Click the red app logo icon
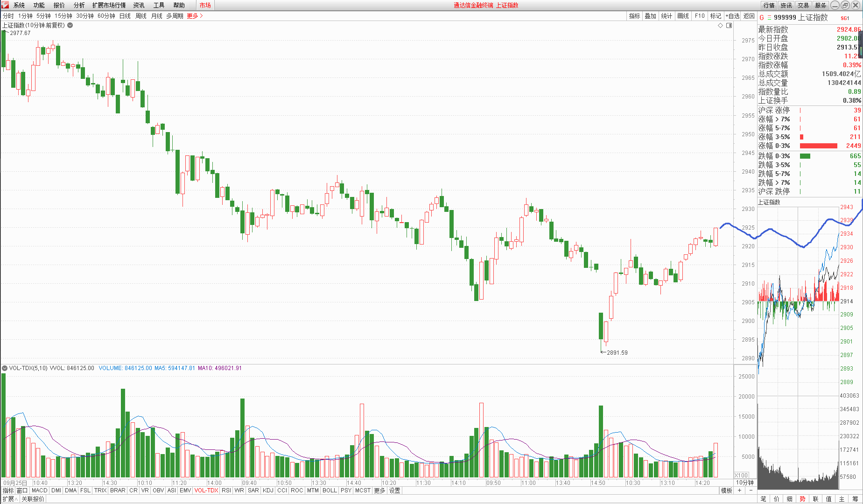The height and width of the screenshot is (504, 863). [x=5, y=5]
